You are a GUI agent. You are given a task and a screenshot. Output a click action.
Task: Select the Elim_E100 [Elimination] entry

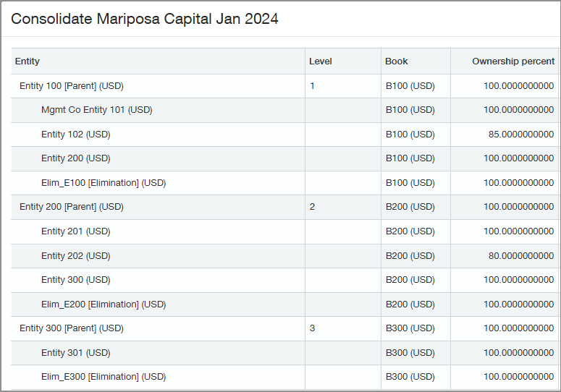coord(104,183)
